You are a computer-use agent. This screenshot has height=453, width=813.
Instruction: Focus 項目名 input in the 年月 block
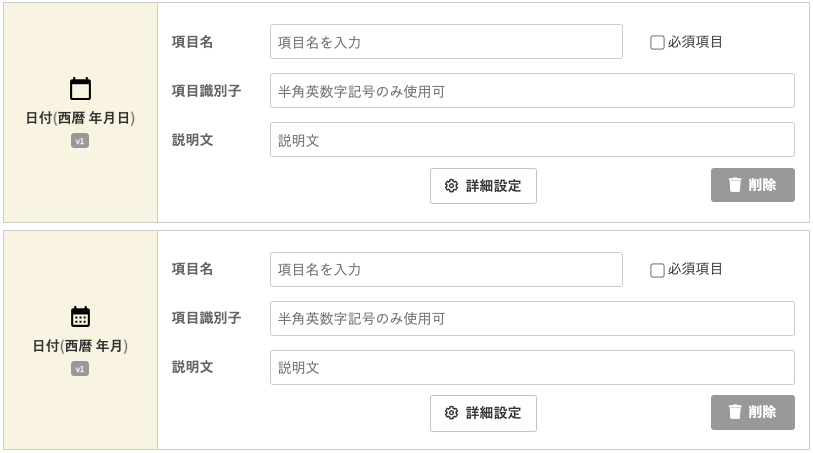pos(446,270)
